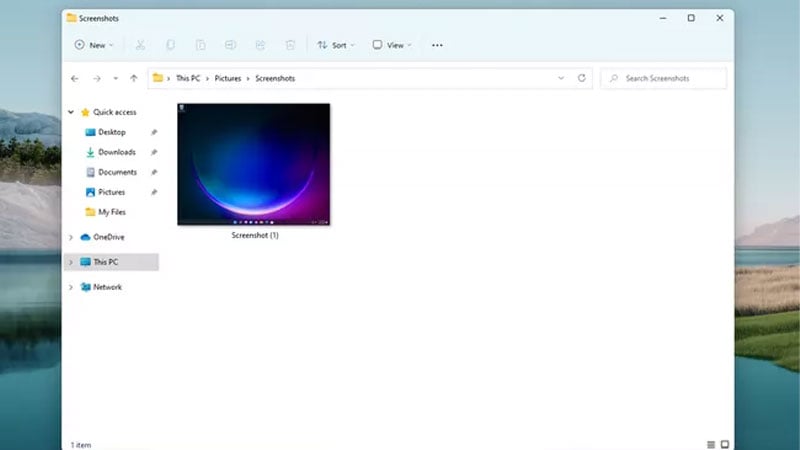This screenshot has height=450, width=800.
Task: Click the pin icon next to Desktop
Action: tap(154, 133)
